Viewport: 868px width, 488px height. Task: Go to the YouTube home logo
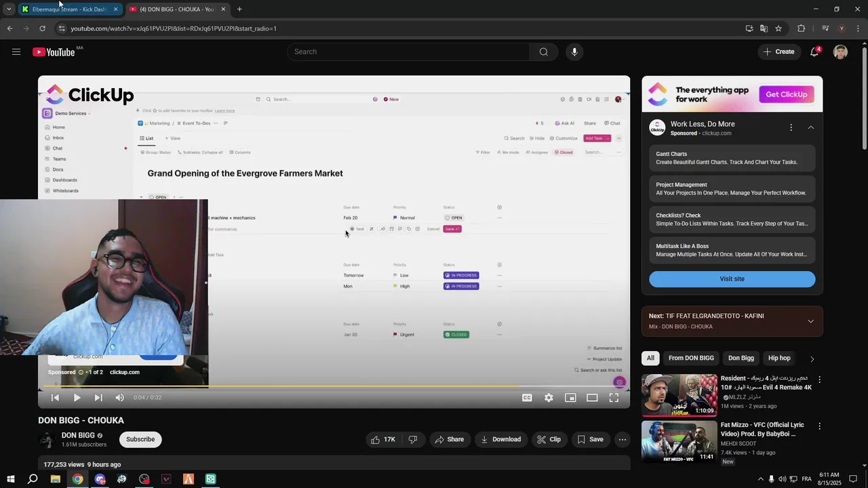tap(54, 52)
